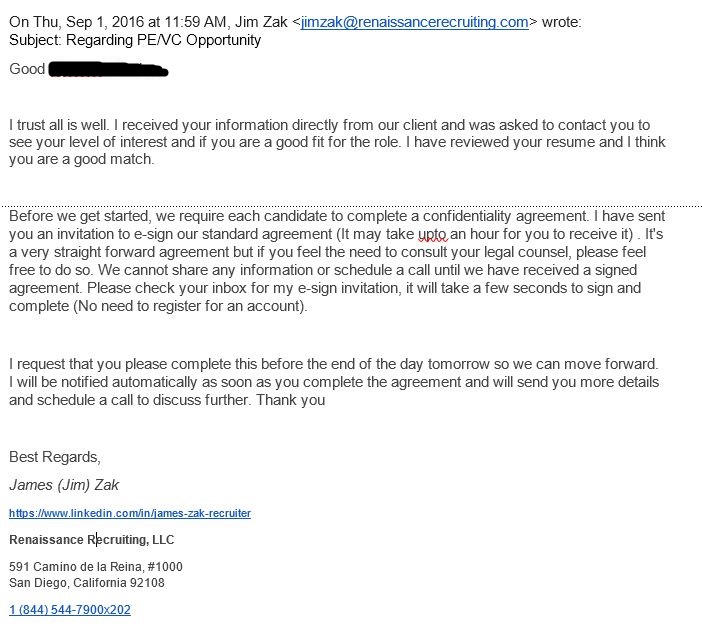The image size is (702, 634).
Task: Click the 1 (844) 544-7900x202 phone link
Action: point(70,609)
